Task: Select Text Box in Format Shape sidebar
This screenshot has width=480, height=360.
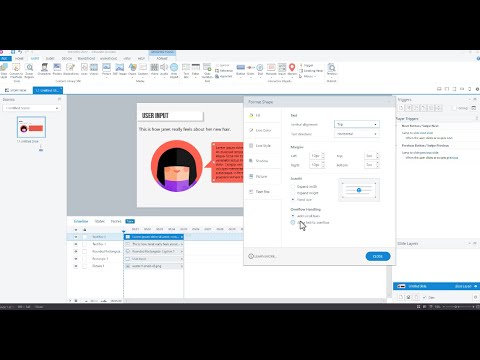Action: 262,192
